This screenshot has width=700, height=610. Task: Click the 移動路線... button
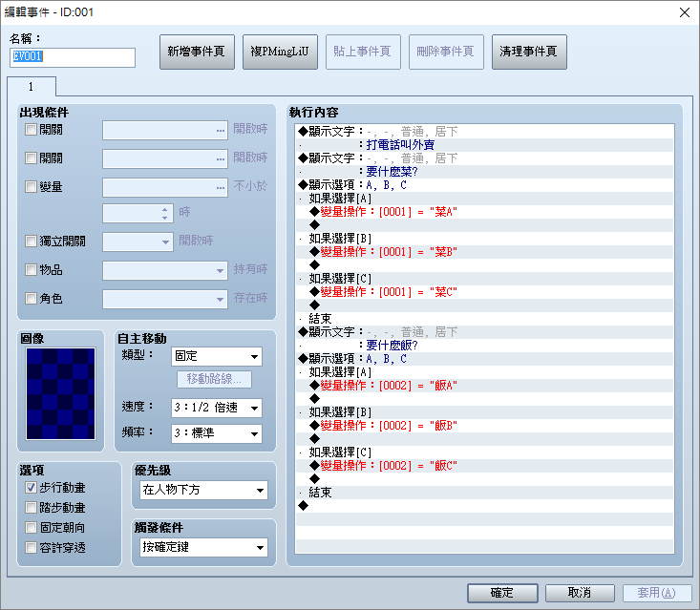click(214, 380)
